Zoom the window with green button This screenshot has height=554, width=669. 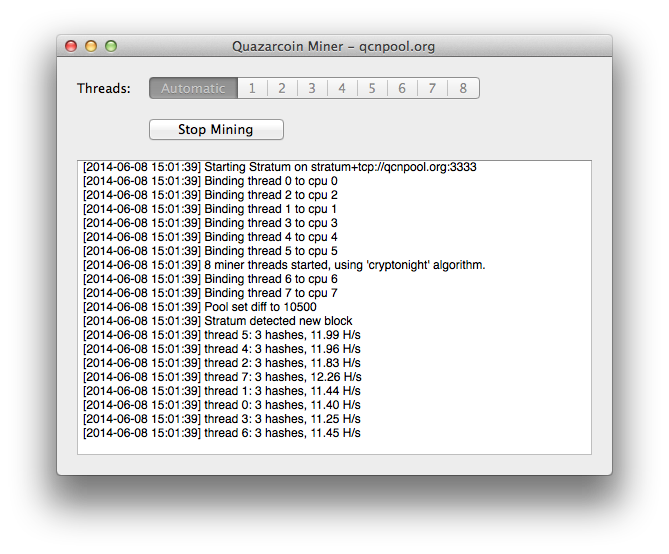click(111, 46)
